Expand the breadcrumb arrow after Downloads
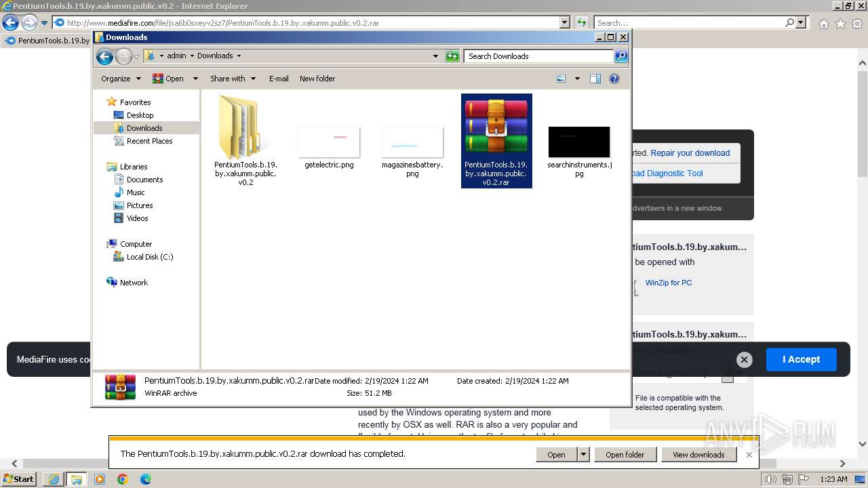The image size is (868, 488). coord(239,56)
